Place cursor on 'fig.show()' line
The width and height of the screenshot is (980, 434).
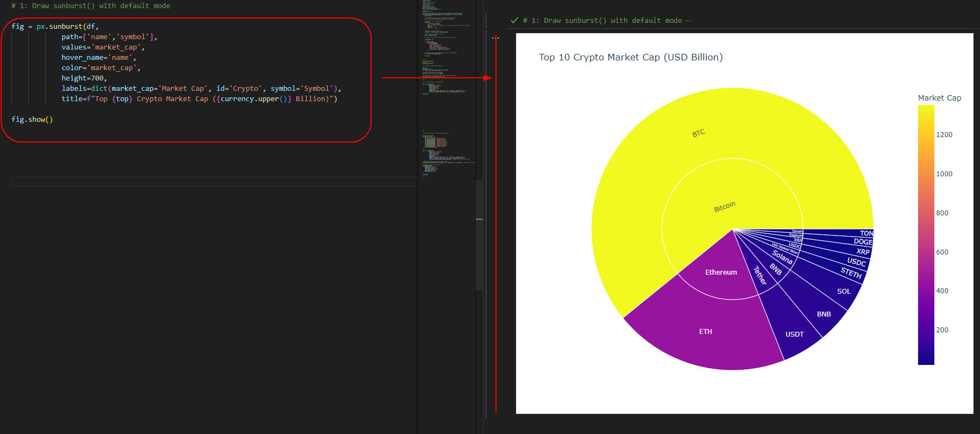[x=32, y=120]
